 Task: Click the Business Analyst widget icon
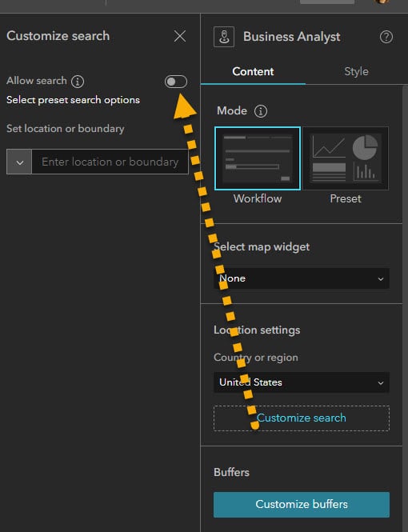point(224,37)
